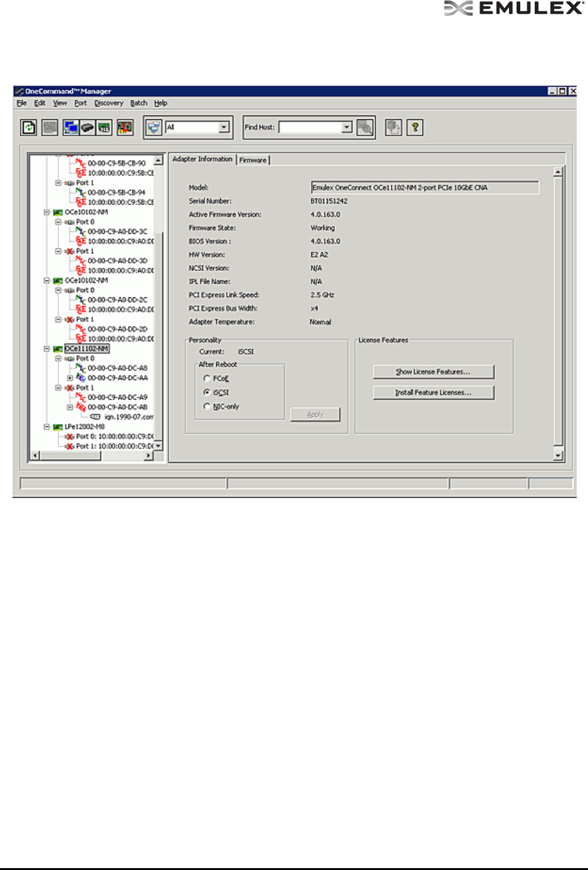Select NIC icon for 00-00-C9-A0-DD-3C

(x=81, y=231)
